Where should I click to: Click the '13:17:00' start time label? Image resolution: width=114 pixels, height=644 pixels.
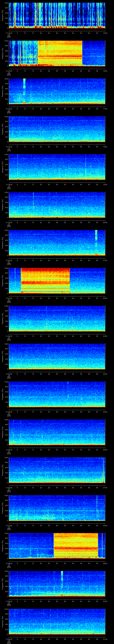[9, 147]
